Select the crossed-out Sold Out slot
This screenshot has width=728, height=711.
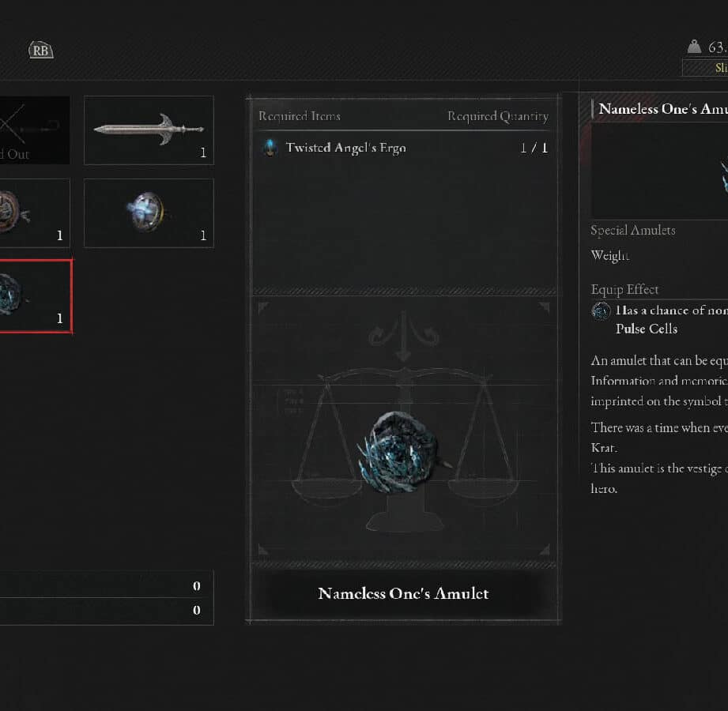pos(35,130)
